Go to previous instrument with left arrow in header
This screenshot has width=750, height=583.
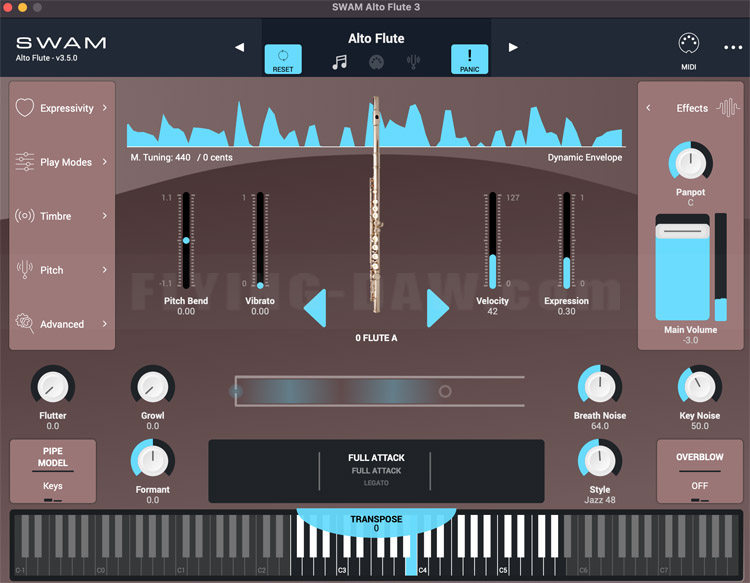[240, 47]
